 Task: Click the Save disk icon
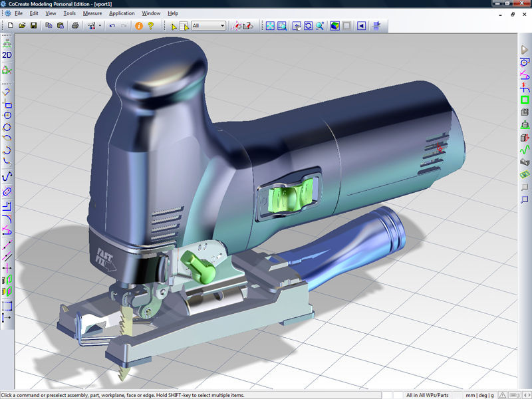[33, 26]
